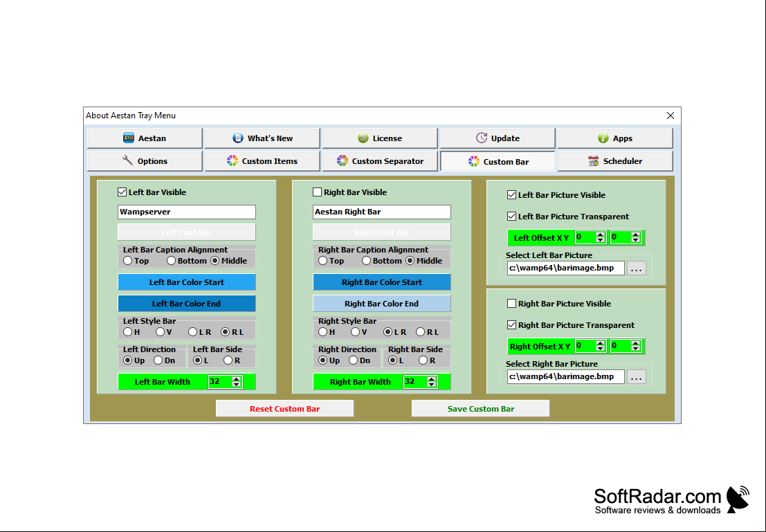Click the Right Font Bar button
This screenshot has height=532, width=766.
click(382, 232)
